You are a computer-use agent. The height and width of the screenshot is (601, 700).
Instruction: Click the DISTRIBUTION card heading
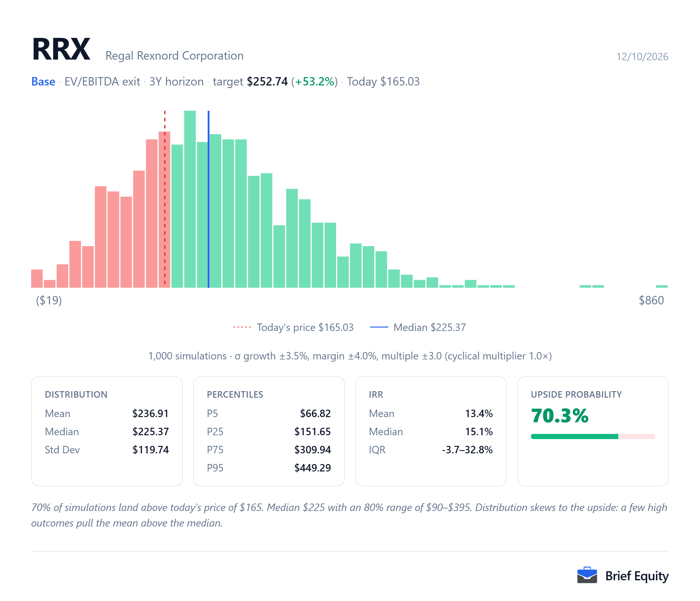tap(76, 394)
